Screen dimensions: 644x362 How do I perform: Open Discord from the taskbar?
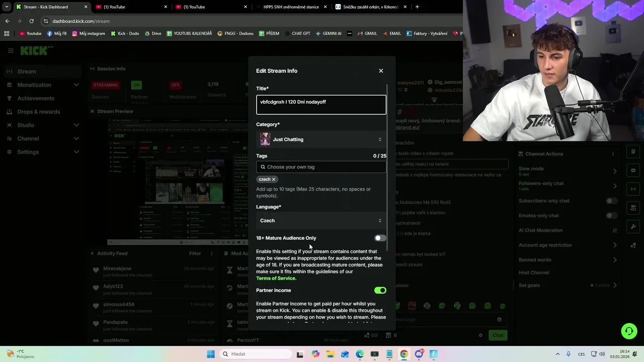pyautogui.click(x=419, y=354)
